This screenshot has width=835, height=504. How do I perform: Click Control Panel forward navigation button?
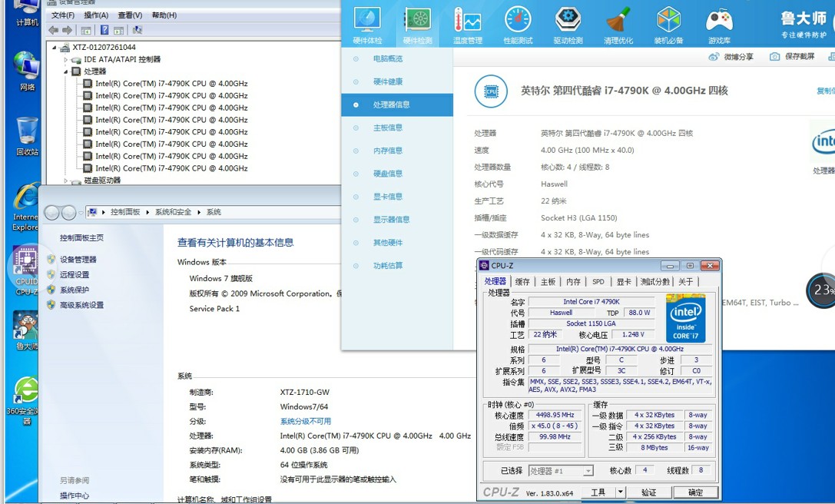[68, 213]
